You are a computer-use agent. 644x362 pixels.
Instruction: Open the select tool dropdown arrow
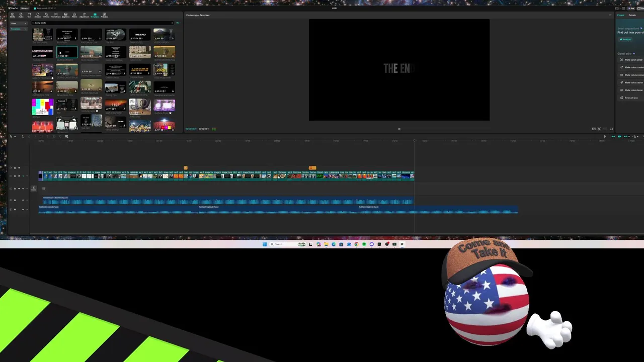click(15, 136)
